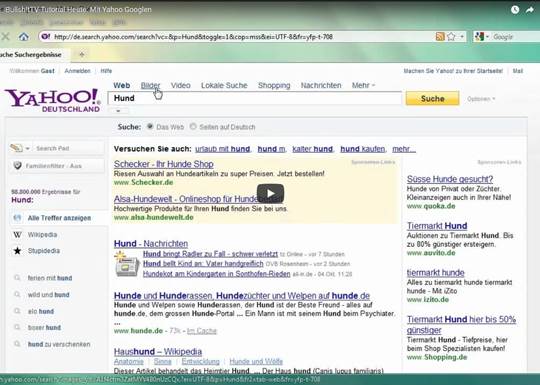
Task: Click the Watch Later clock icon
Action: pyautogui.click(x=515, y=10)
